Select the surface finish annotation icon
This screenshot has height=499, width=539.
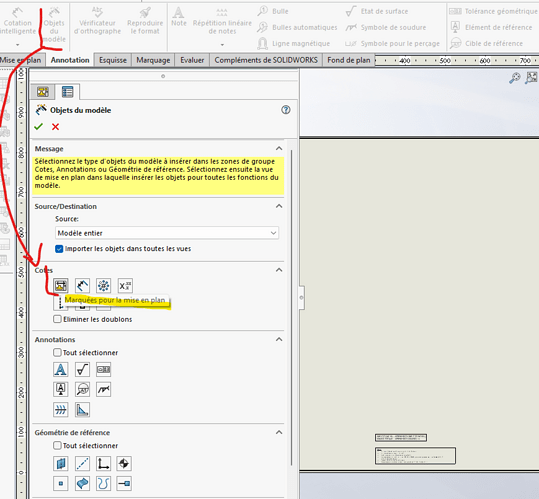pyautogui.click(x=82, y=370)
